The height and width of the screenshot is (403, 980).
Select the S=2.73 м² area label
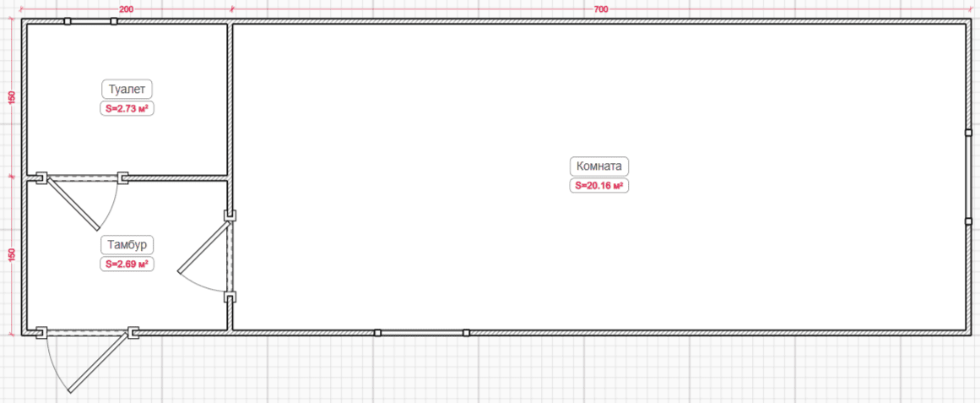point(127,108)
